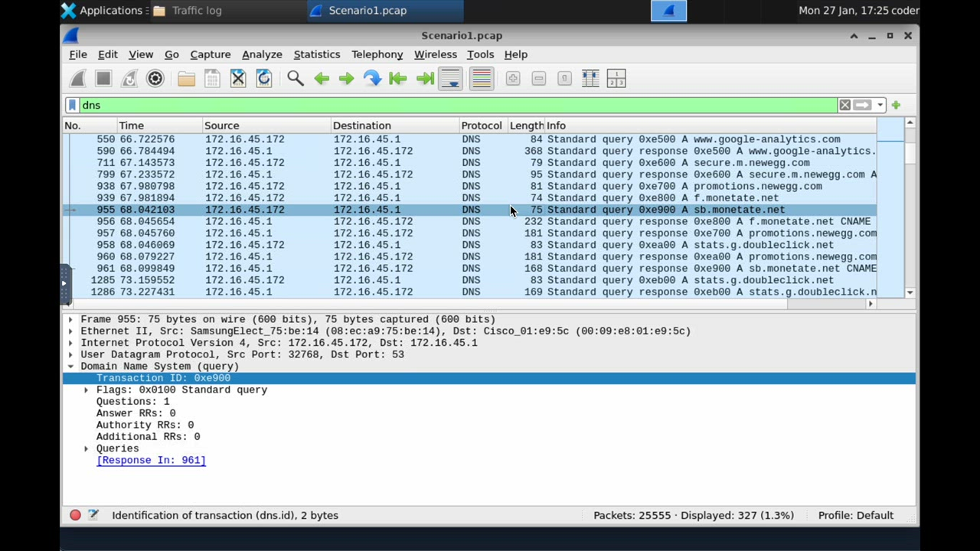Expand the Queries section
Viewport: 980px width, 551px height.
[86, 448]
